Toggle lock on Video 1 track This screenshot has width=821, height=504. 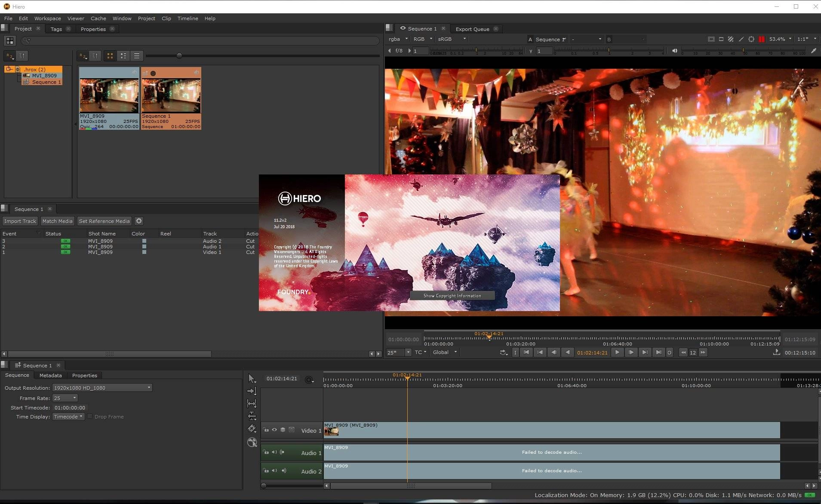coord(266,430)
